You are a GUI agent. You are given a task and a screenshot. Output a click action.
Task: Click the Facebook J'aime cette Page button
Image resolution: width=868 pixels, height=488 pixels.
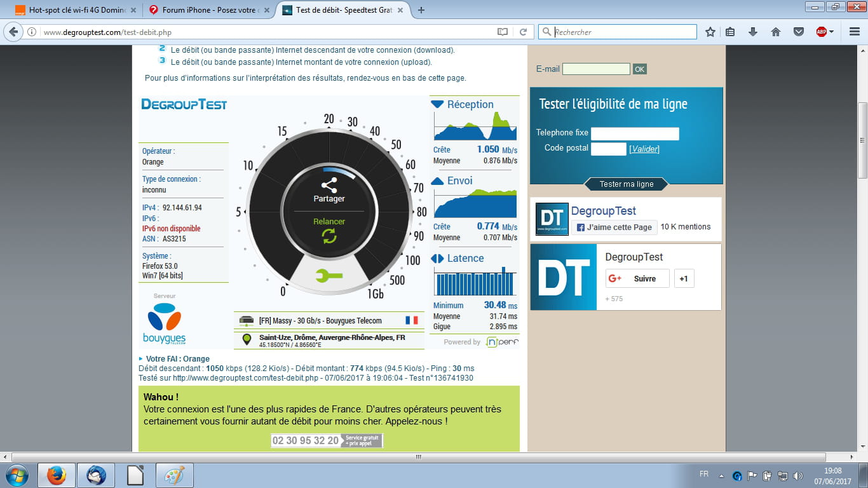614,227
